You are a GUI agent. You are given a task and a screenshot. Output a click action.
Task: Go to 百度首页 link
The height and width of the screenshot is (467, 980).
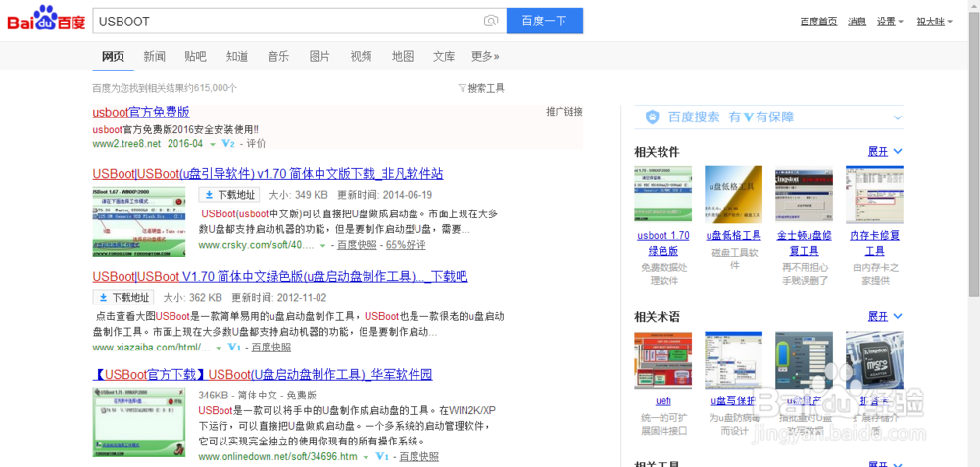pyautogui.click(x=818, y=22)
